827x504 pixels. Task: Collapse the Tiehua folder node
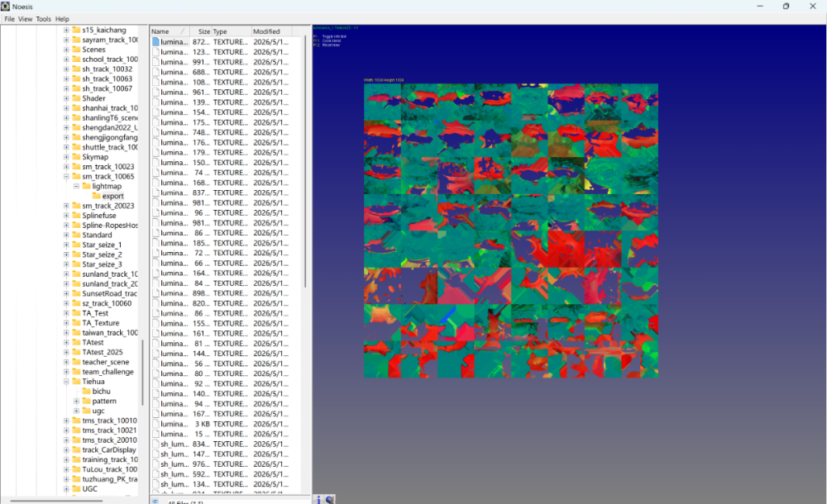[x=66, y=382]
